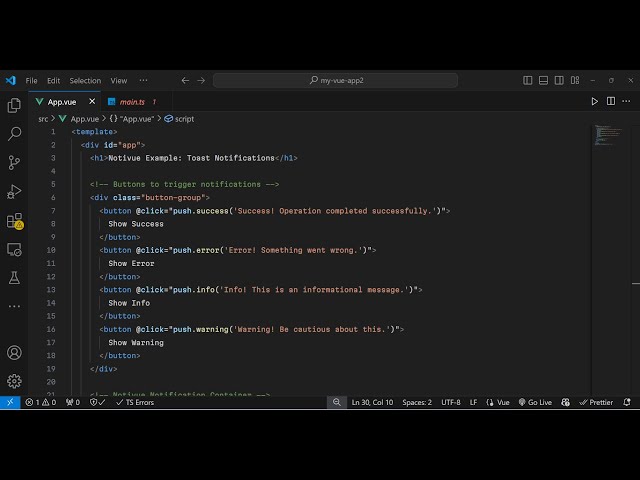This screenshot has width=640, height=480.
Task: Expand the hidden menus ellipsis in menu bar
Action: pos(144,80)
